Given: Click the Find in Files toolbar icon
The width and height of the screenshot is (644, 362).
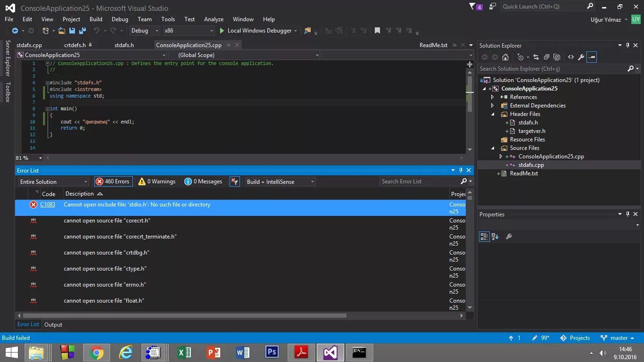Looking at the screenshot, I should click(x=308, y=31).
